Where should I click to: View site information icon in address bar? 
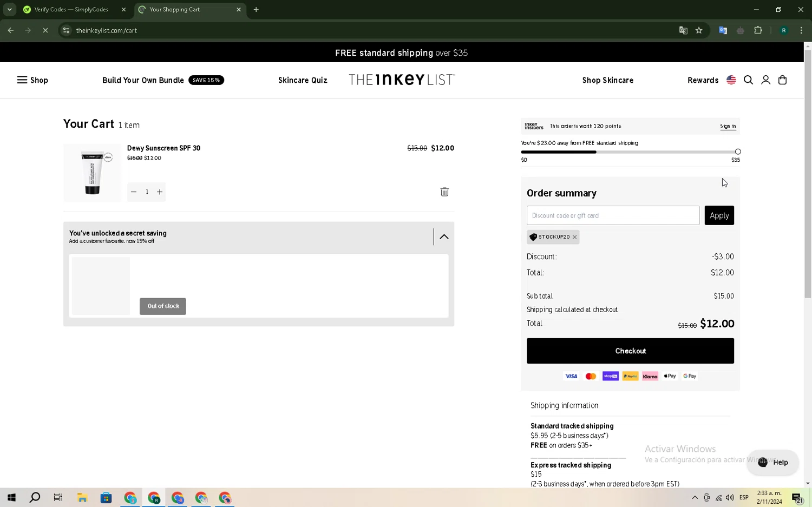coord(66,31)
